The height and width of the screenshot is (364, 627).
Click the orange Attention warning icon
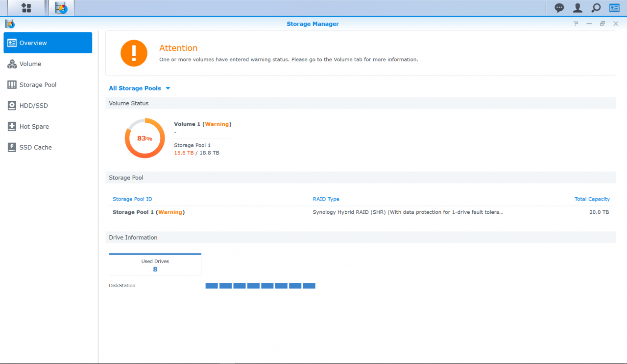point(134,53)
